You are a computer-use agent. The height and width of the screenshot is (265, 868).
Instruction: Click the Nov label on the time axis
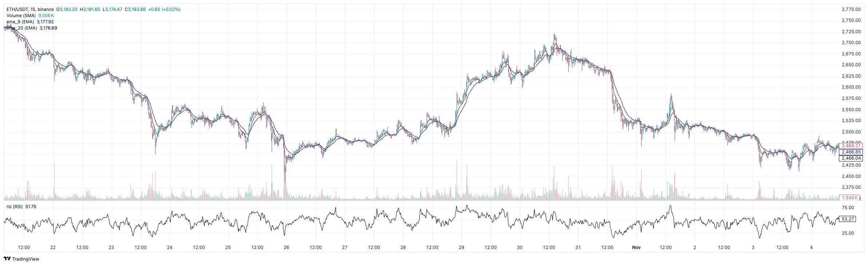(x=636, y=248)
